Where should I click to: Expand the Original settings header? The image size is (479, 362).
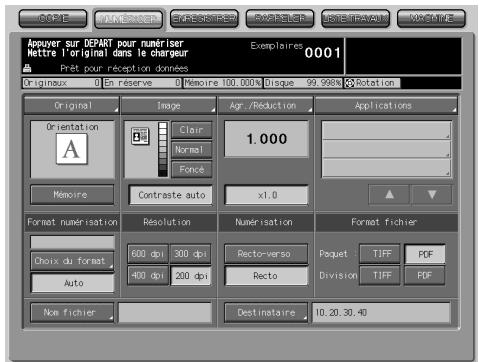(72, 106)
